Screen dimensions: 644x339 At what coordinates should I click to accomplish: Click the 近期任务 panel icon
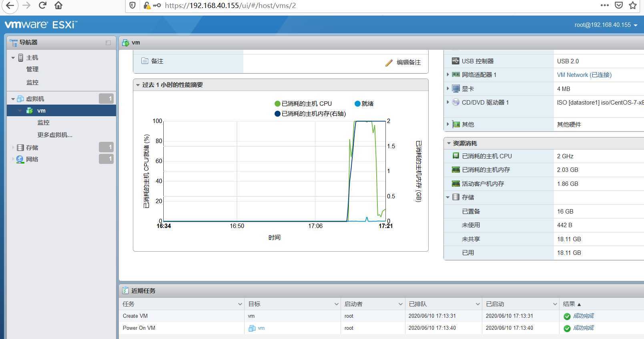(x=125, y=291)
